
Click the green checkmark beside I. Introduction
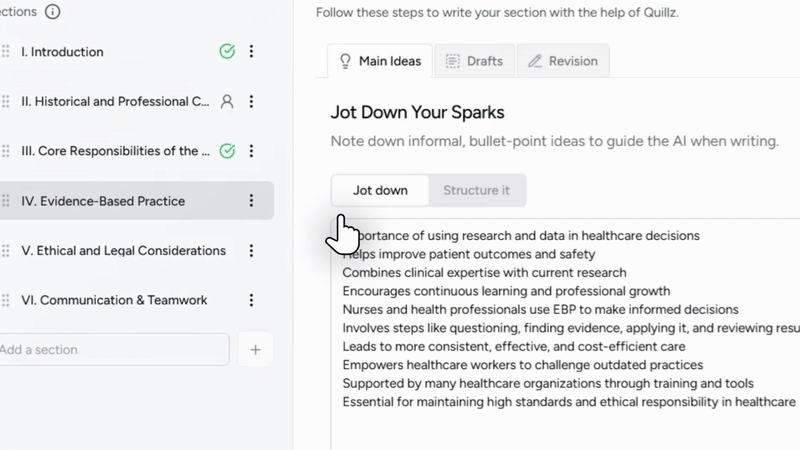coord(227,51)
